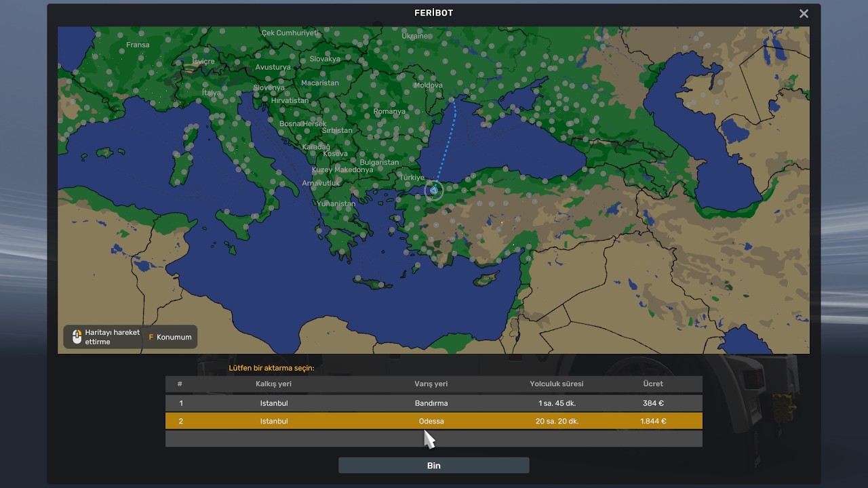
Task: Click the Bosna Hersek label on the map
Action: tap(303, 124)
